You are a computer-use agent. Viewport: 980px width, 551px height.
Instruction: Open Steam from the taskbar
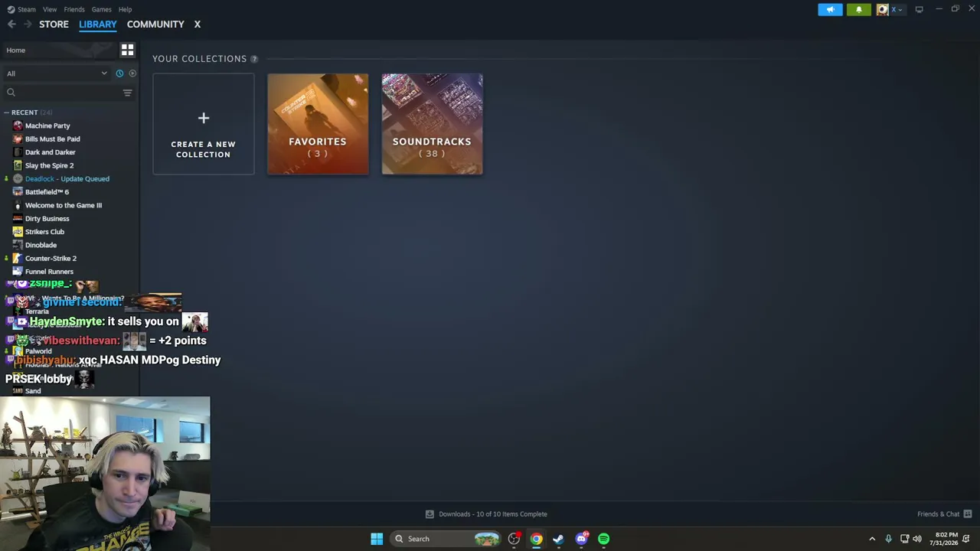click(x=559, y=539)
